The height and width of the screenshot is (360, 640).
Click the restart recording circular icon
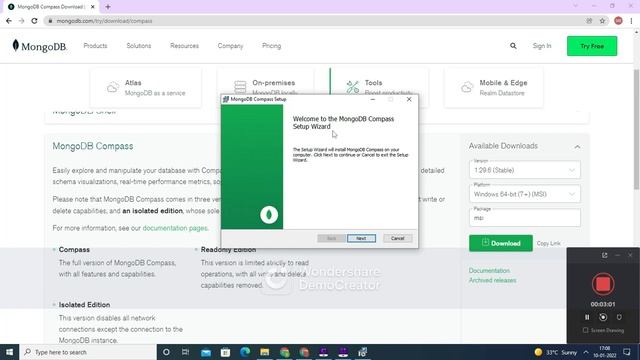coord(603,317)
